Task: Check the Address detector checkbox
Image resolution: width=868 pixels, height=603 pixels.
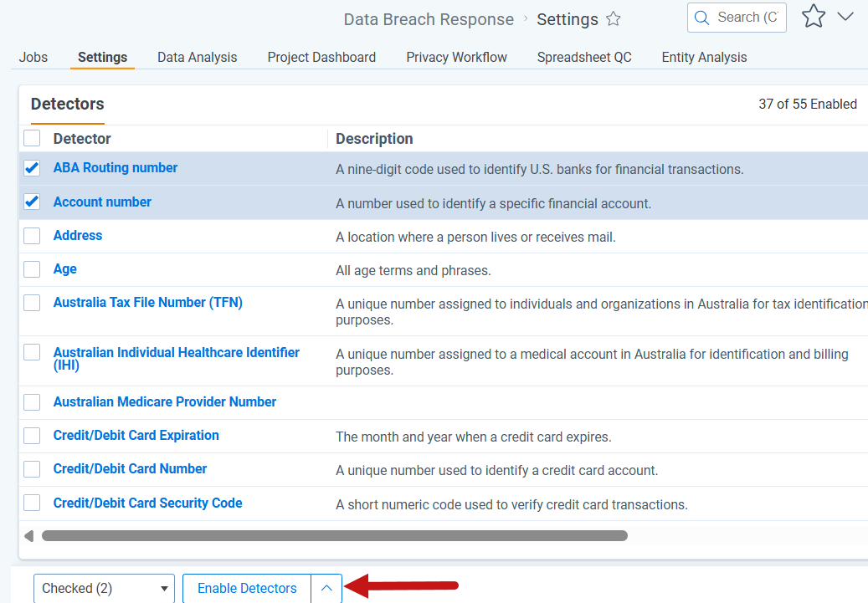Action: (x=32, y=236)
